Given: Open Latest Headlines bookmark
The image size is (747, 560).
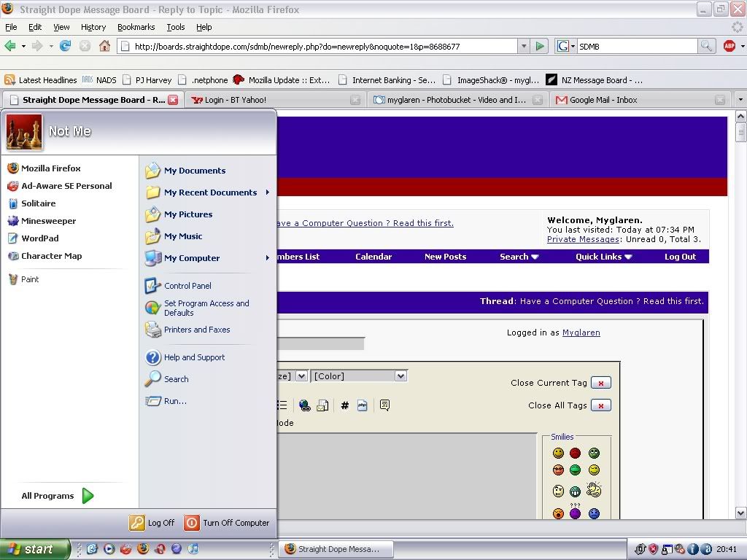Looking at the screenshot, I should pyautogui.click(x=41, y=80).
